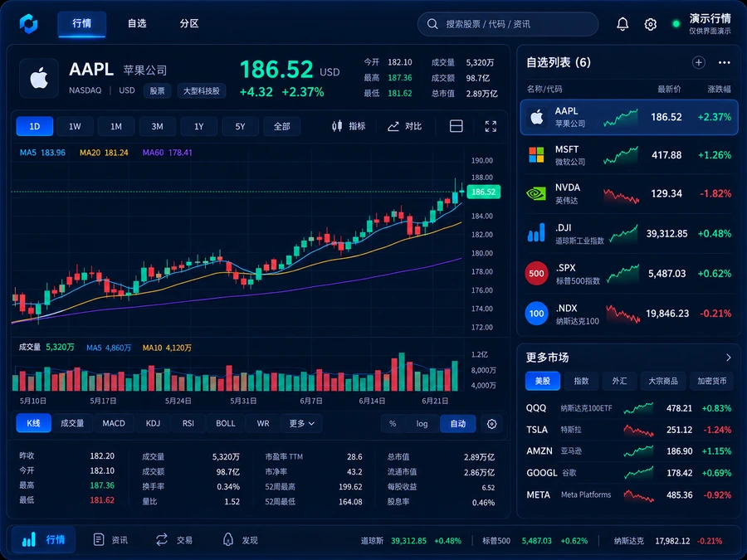Click the green connection status dot

[x=676, y=24]
